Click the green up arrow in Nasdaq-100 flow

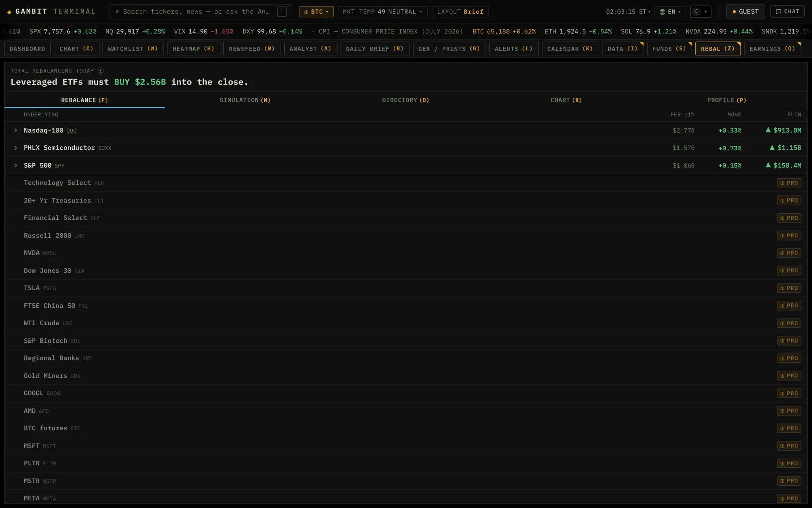(768, 130)
